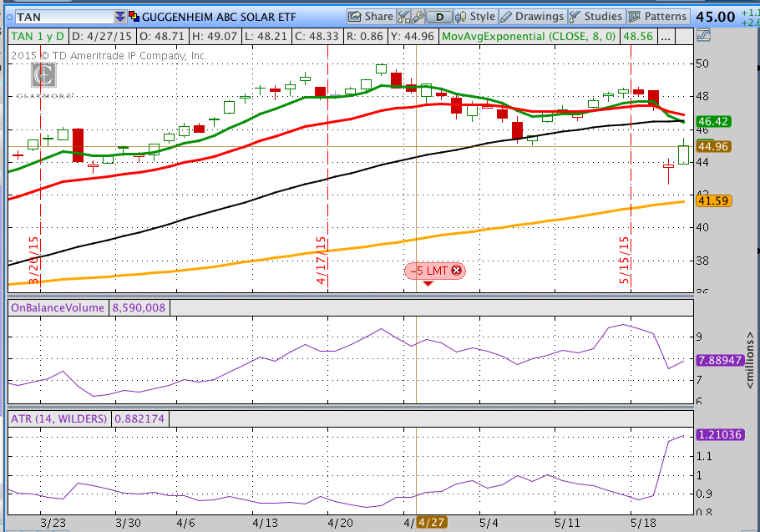Click the 5/18 date axis label
Viewport: 760px width, 532px height.
(x=643, y=524)
